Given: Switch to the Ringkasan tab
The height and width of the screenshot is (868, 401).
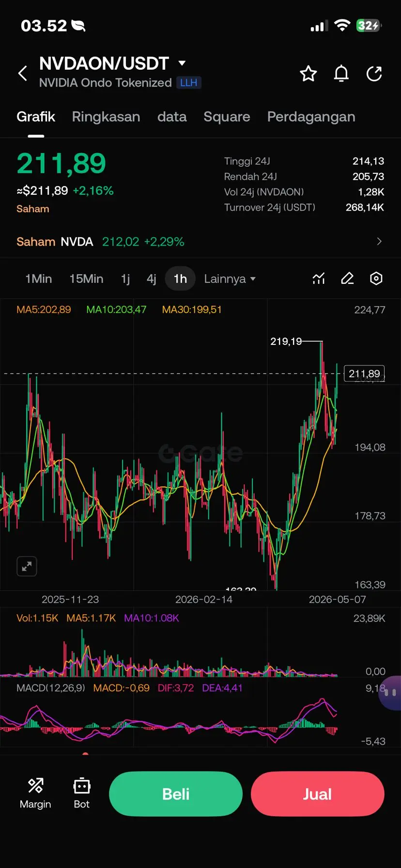Looking at the screenshot, I should tap(106, 117).
